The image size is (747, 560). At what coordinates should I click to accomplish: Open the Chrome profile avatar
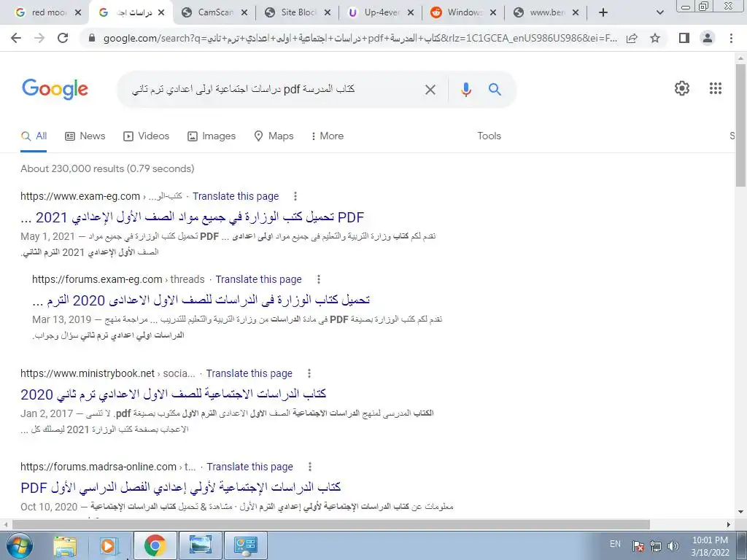tap(708, 38)
